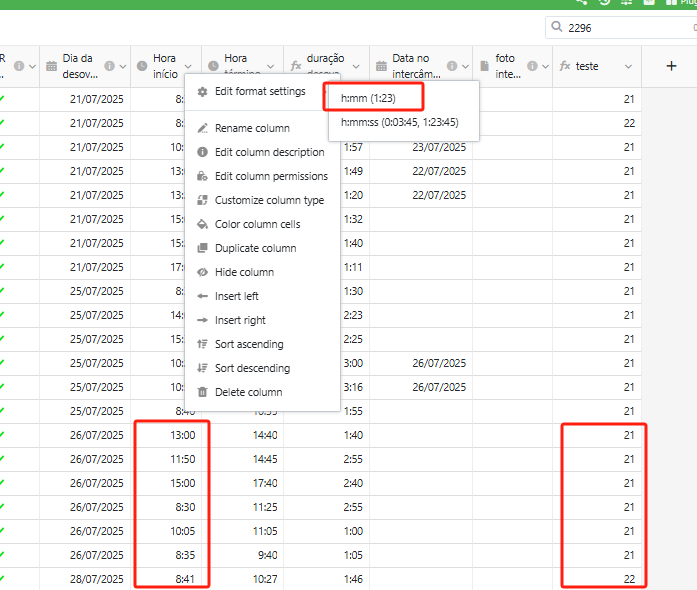Click Customize column type entry
Viewport: 697px width, 590px height.
[x=269, y=200]
